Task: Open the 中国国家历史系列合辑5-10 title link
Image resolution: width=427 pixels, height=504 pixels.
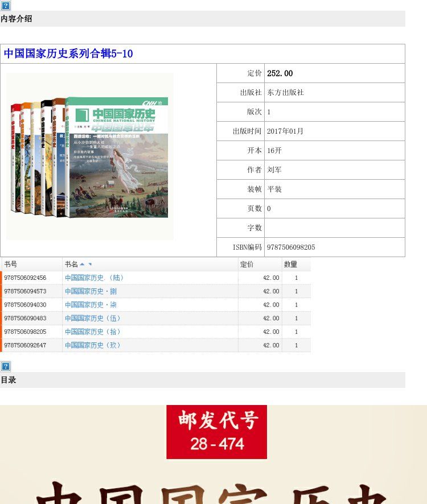Action: (x=68, y=54)
